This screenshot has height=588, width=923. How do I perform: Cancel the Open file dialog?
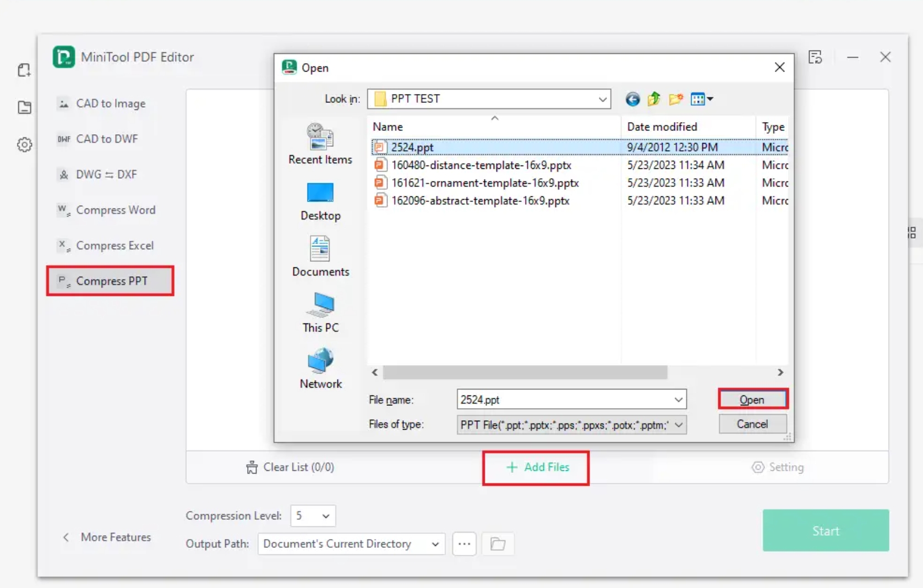(752, 424)
